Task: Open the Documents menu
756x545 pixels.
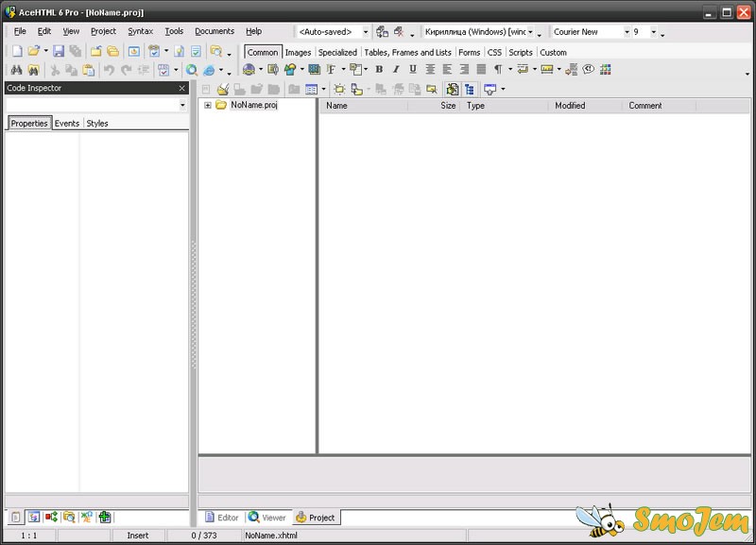Action: tap(215, 31)
